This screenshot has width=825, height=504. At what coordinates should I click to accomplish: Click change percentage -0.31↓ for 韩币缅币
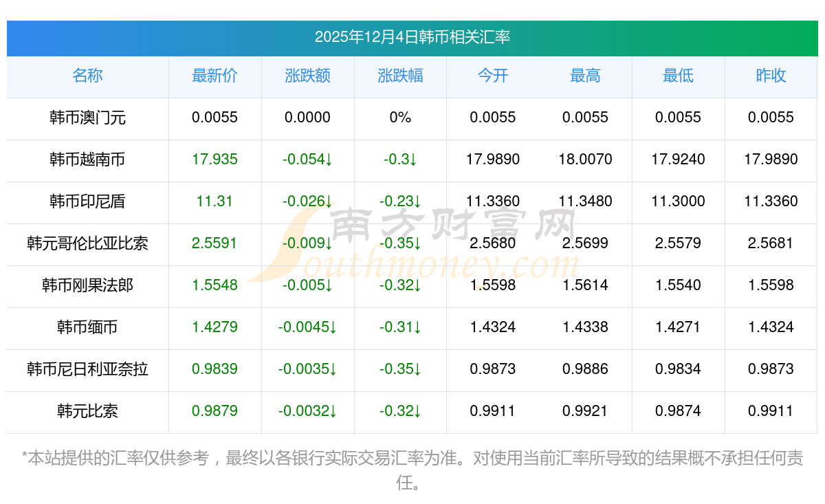(x=400, y=327)
